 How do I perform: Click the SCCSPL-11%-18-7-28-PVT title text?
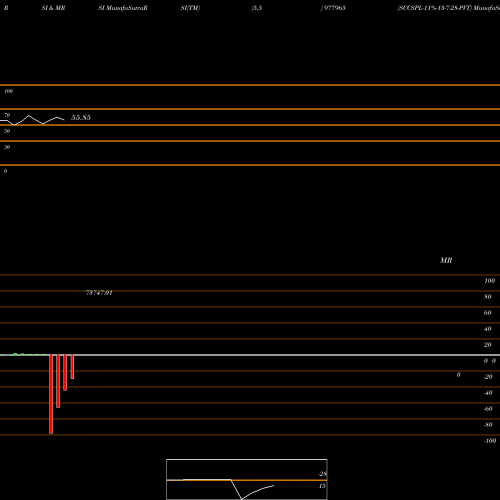coord(435,8)
